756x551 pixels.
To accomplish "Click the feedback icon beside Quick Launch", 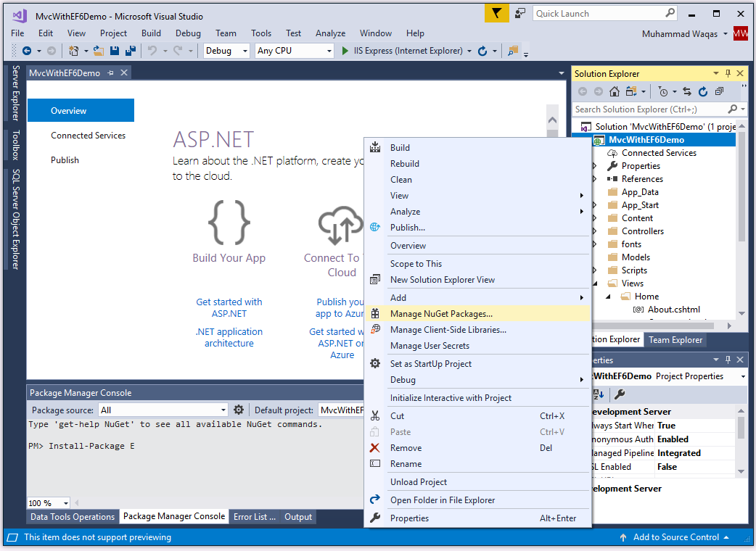I will click(x=519, y=13).
